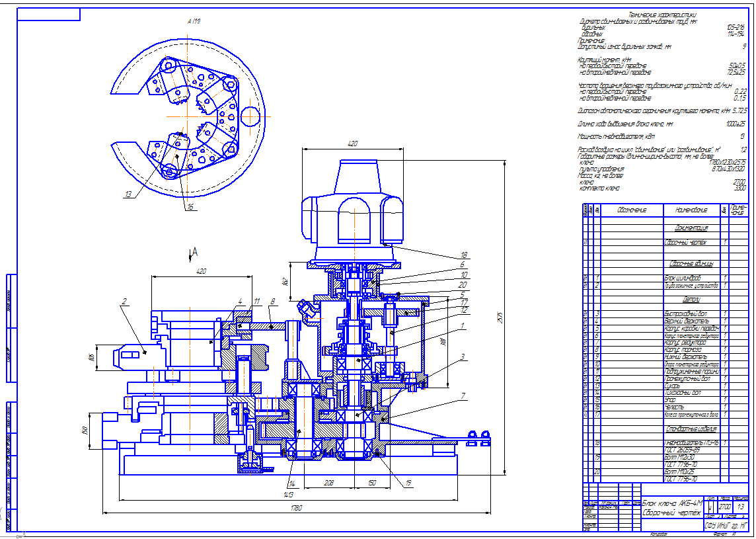Select the control panel size "870х430х1320"
The width and height of the screenshot is (756, 539).
728,169
